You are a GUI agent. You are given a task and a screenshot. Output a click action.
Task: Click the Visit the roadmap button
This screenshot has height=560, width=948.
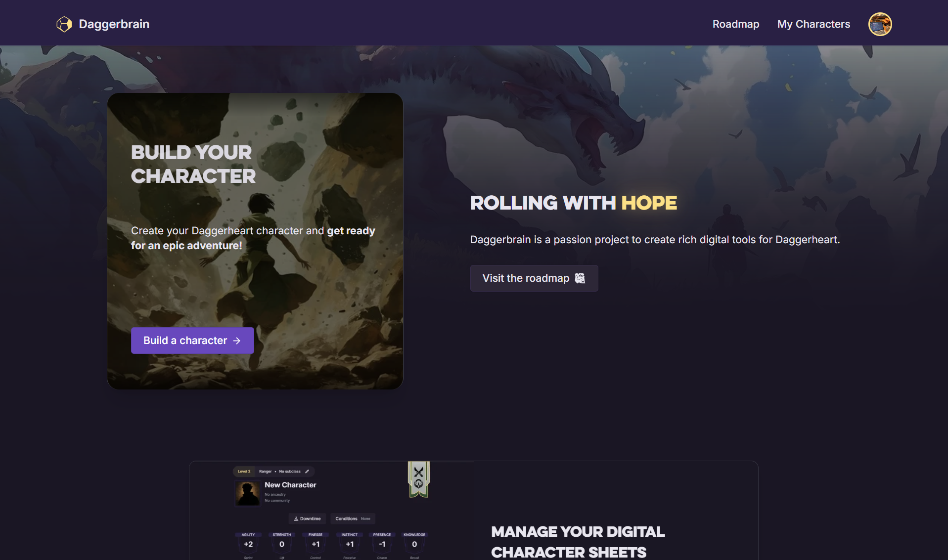534,278
